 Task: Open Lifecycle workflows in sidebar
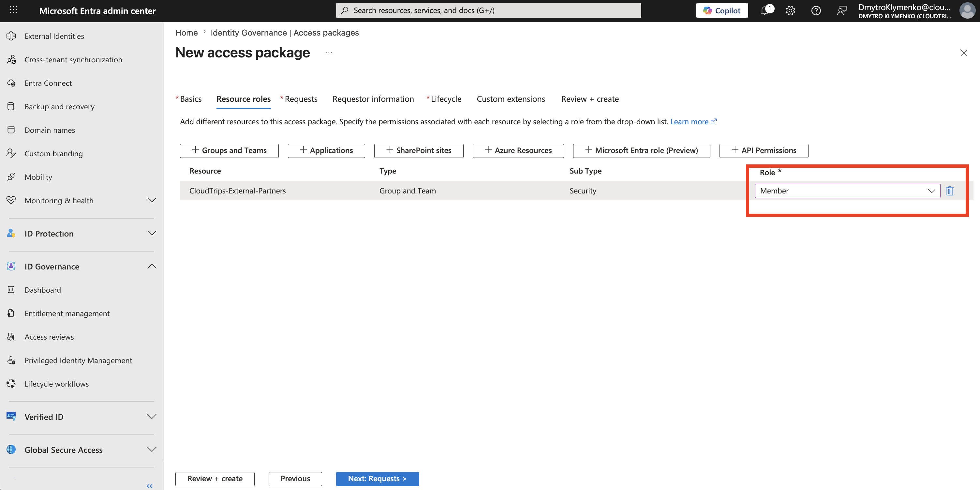(57, 384)
